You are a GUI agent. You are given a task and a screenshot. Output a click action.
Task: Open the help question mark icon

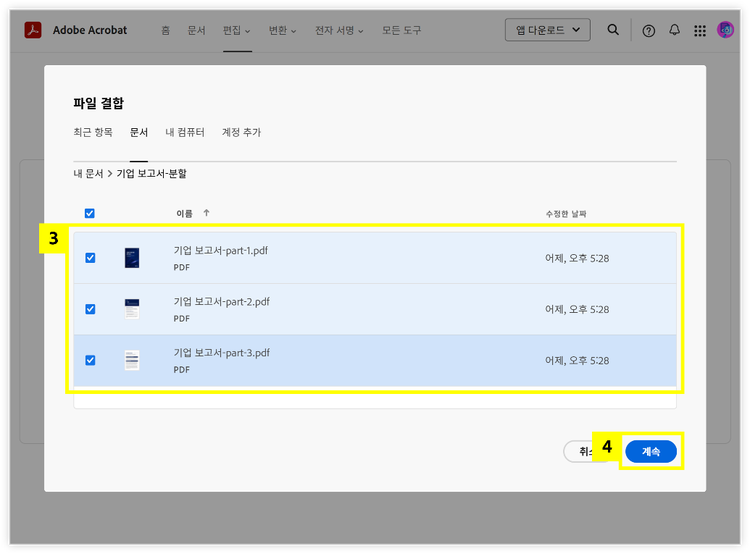click(649, 31)
